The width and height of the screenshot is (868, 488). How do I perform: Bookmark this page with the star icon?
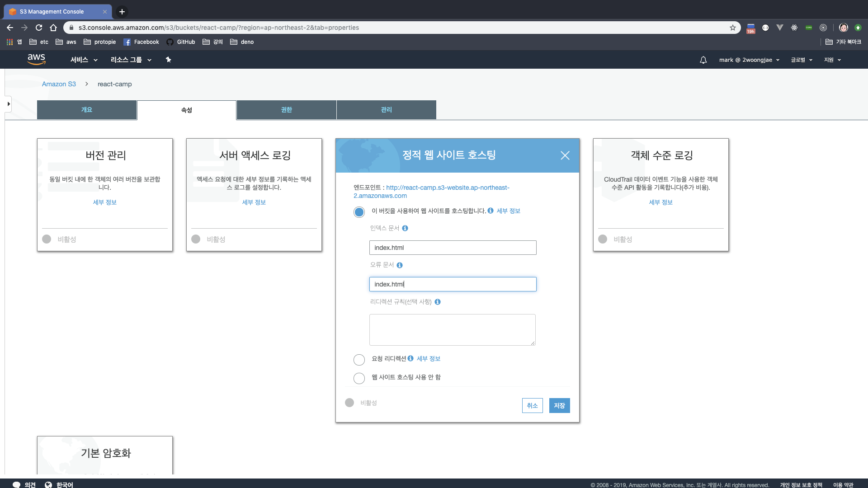coord(732,28)
